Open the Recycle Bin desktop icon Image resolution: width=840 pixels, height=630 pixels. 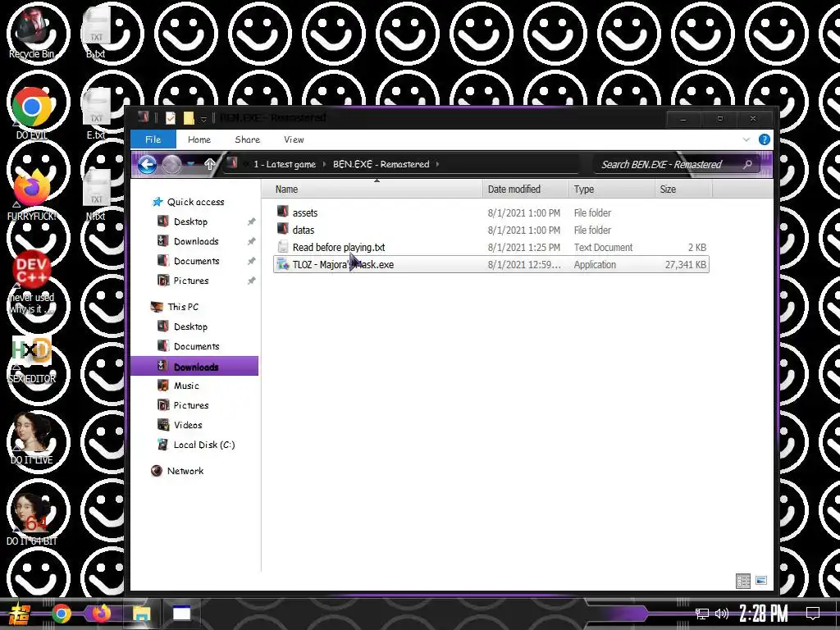[32, 32]
